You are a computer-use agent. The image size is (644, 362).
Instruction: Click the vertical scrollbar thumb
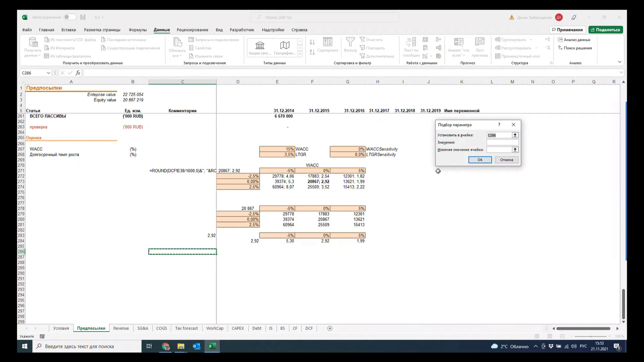(624, 304)
